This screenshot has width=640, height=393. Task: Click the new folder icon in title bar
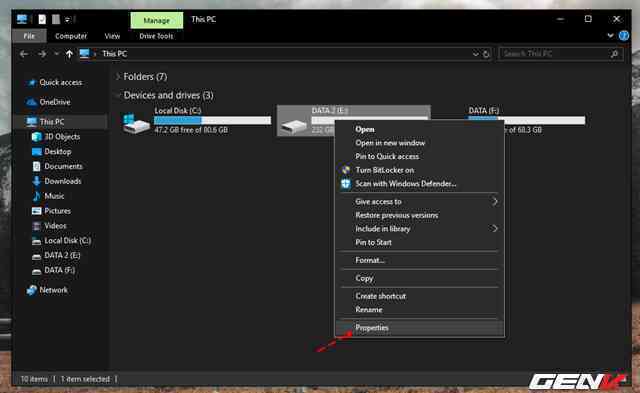click(x=56, y=19)
